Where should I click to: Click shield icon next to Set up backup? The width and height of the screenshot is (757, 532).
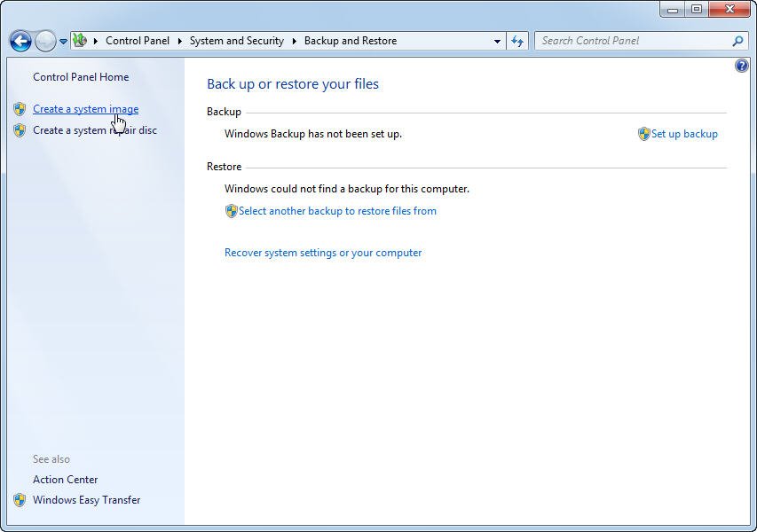(x=643, y=134)
